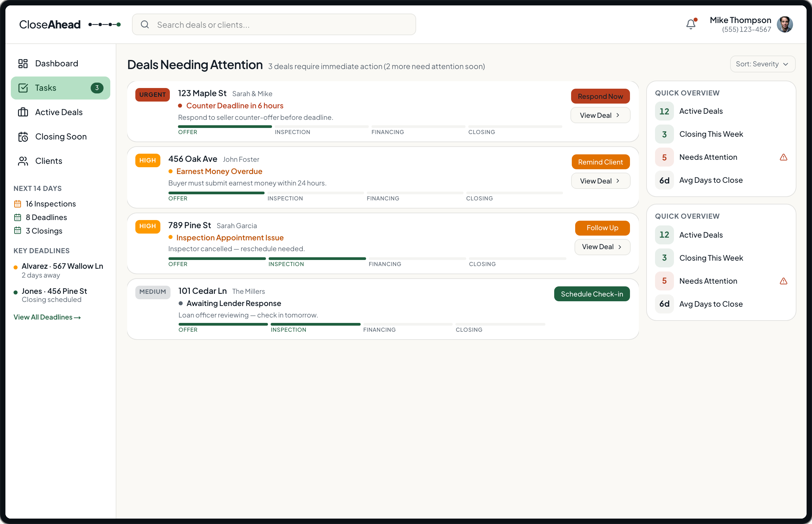Click the 16 Inspections calendar icon
The width and height of the screenshot is (812, 524).
[x=18, y=204]
